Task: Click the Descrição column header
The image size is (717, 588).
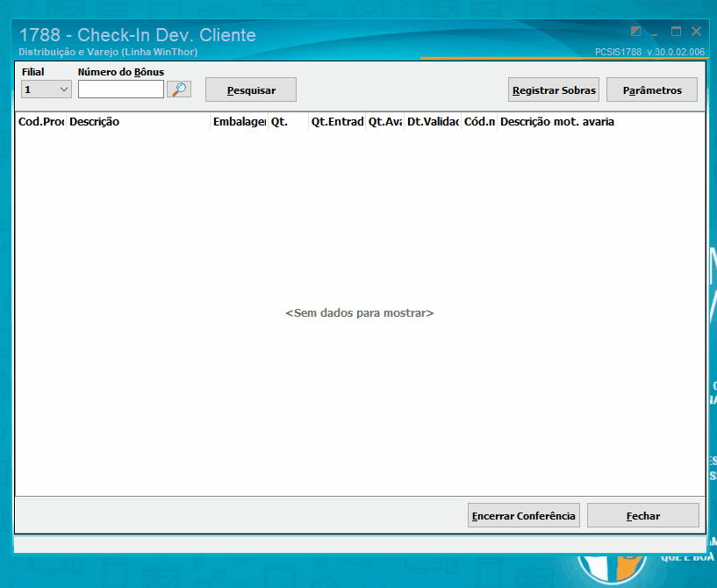Action: (138, 122)
